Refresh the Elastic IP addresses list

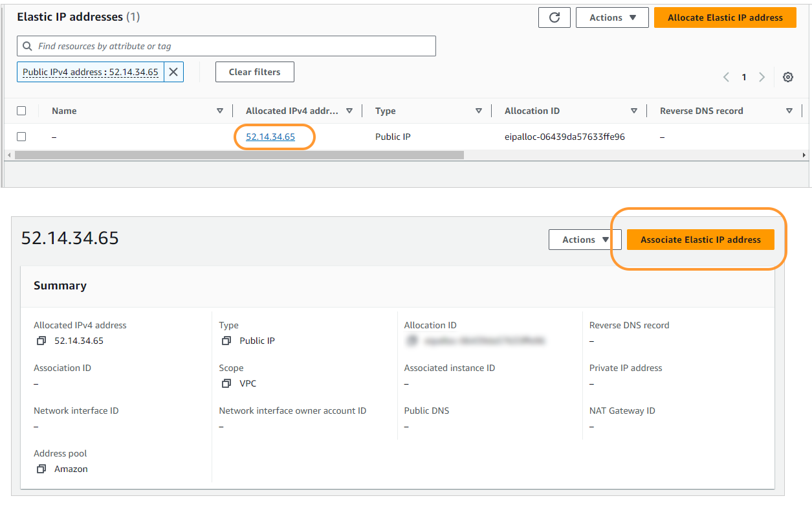point(554,17)
